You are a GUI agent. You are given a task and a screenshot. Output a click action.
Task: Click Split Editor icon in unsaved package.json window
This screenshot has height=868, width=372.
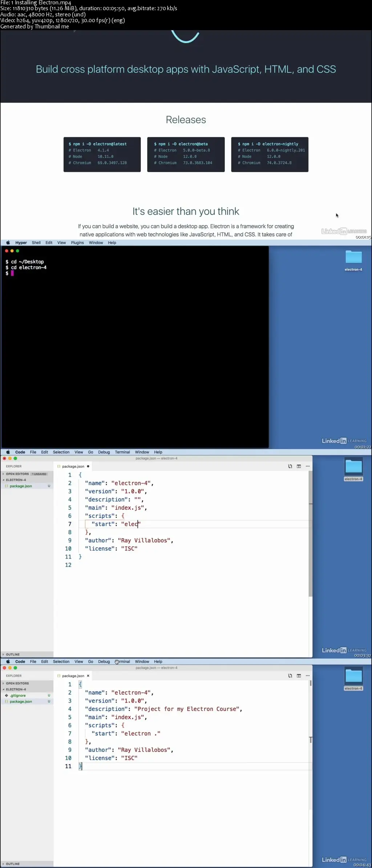coord(299,466)
